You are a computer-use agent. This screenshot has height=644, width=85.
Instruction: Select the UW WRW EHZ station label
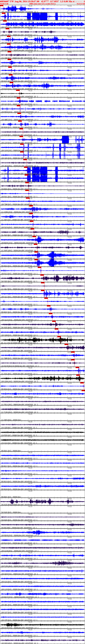(20, 50)
